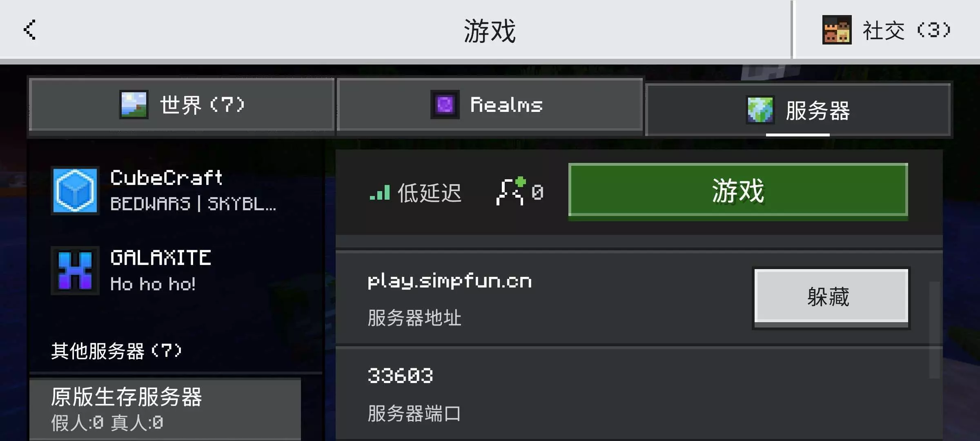
Task: Click the 服务器 globe icon
Action: click(x=760, y=110)
